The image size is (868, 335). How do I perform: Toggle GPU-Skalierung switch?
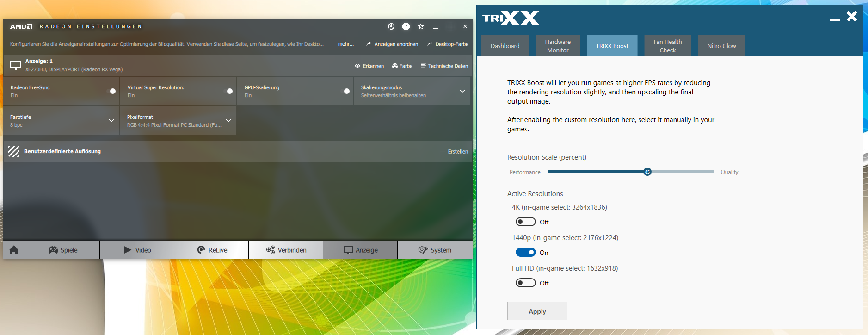tap(345, 91)
